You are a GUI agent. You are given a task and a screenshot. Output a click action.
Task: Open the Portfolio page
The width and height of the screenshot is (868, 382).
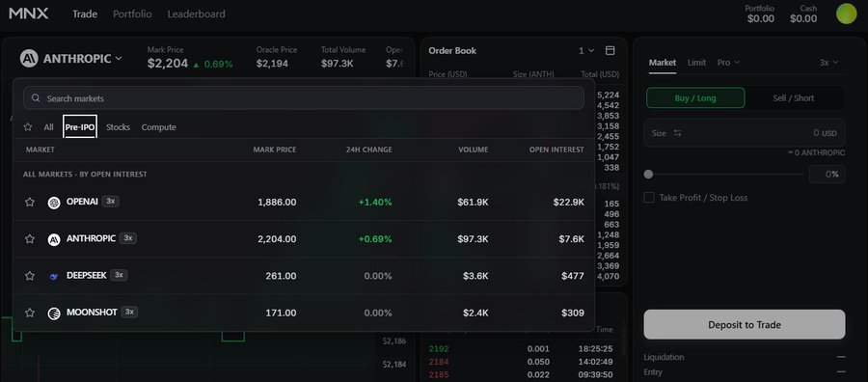(x=132, y=14)
